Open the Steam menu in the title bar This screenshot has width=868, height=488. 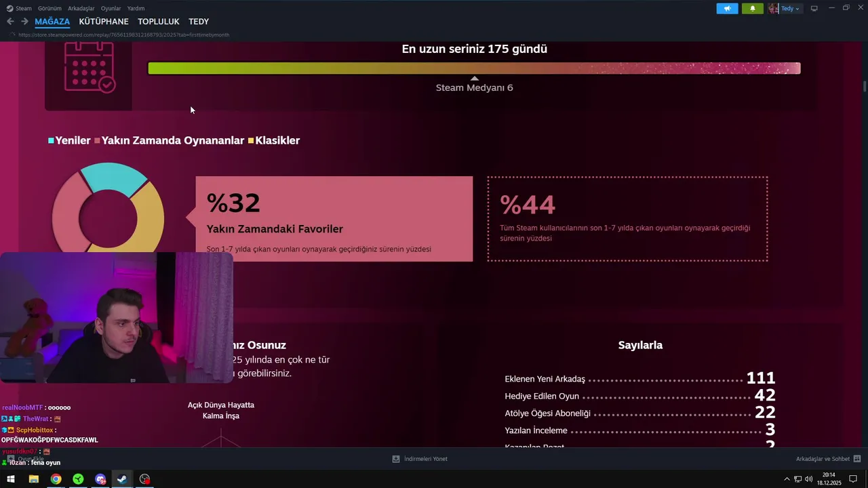coord(19,8)
